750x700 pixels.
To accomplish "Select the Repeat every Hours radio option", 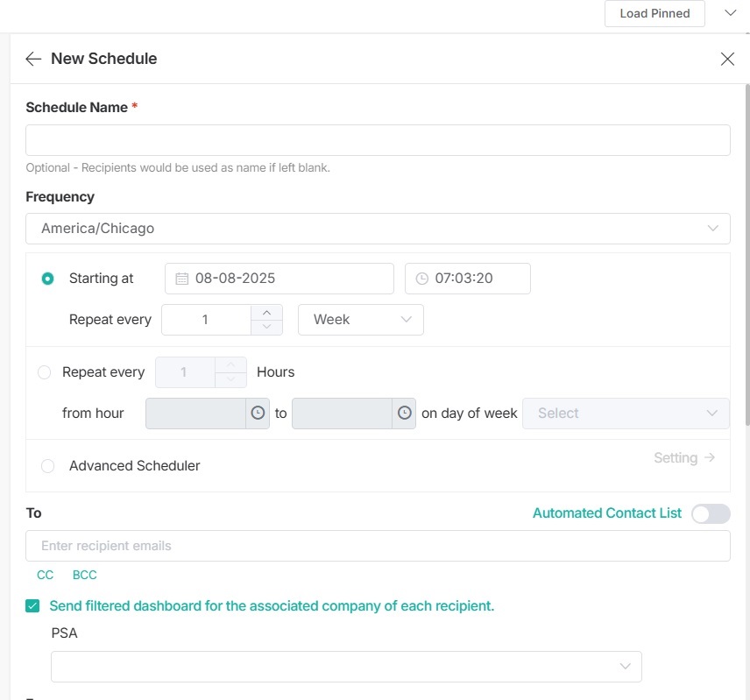I will [x=45, y=372].
